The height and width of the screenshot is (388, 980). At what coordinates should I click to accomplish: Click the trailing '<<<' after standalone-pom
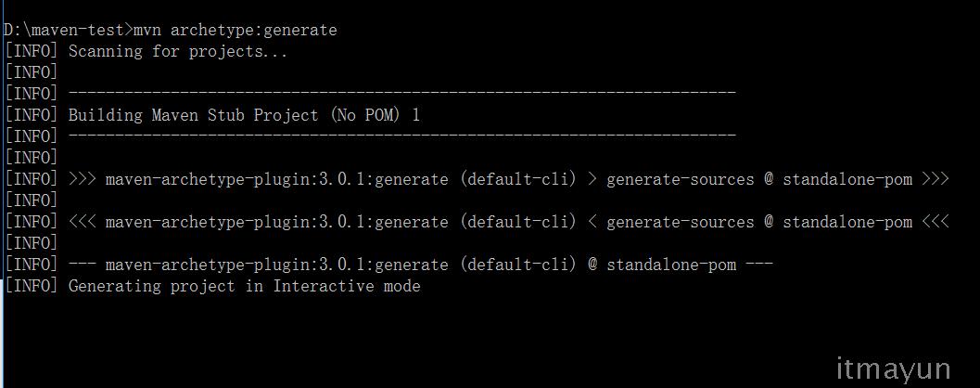(x=935, y=222)
